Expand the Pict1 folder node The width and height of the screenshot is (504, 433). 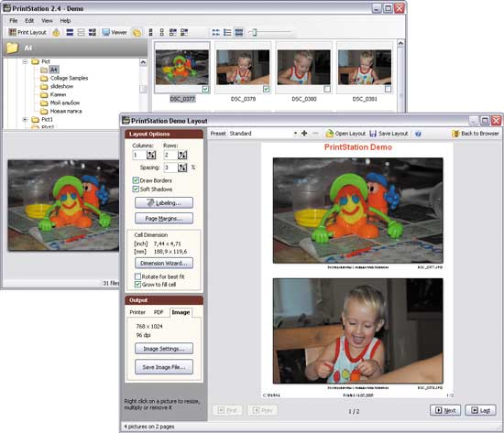[25, 119]
